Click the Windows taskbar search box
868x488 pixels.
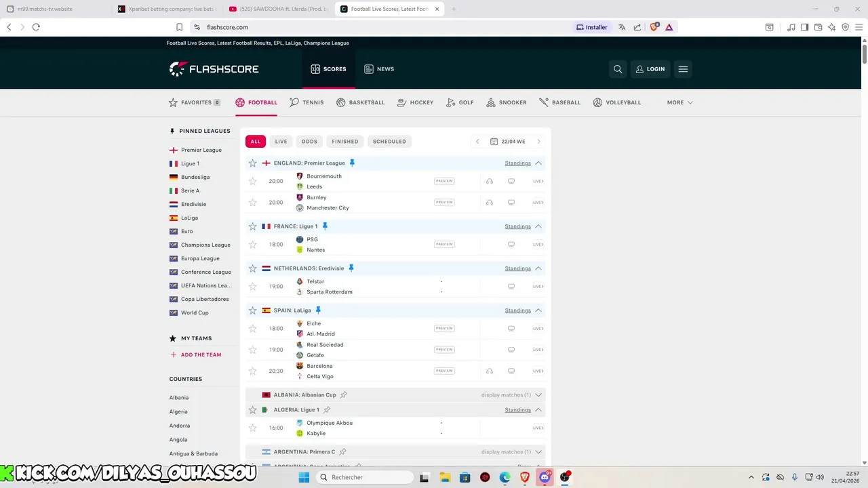click(x=366, y=477)
